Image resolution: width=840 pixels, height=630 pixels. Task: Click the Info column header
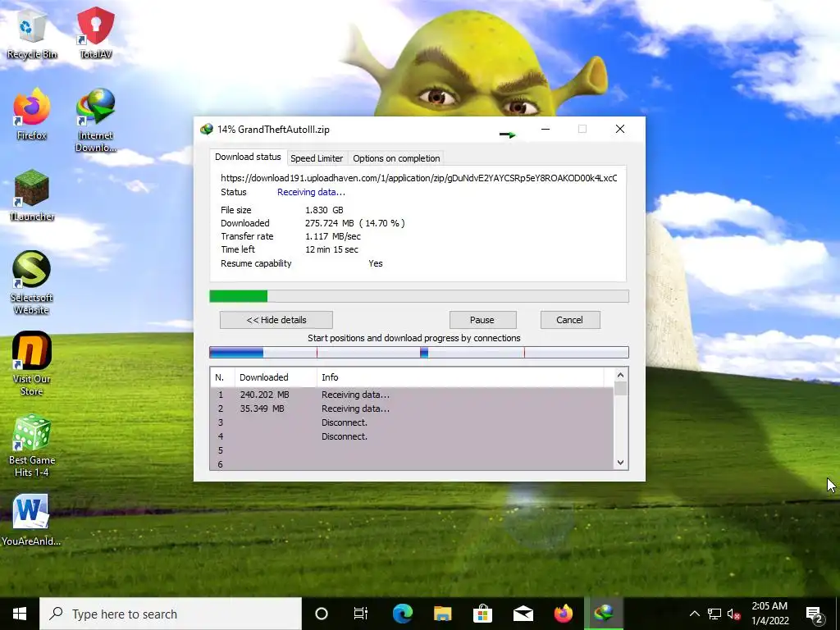tap(461, 377)
